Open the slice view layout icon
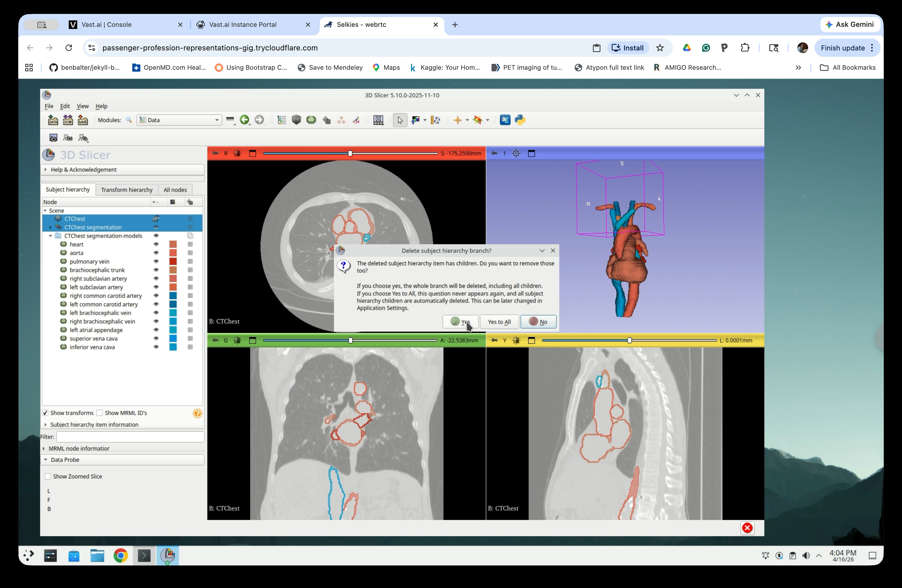Image resolution: width=902 pixels, height=588 pixels. click(x=378, y=120)
